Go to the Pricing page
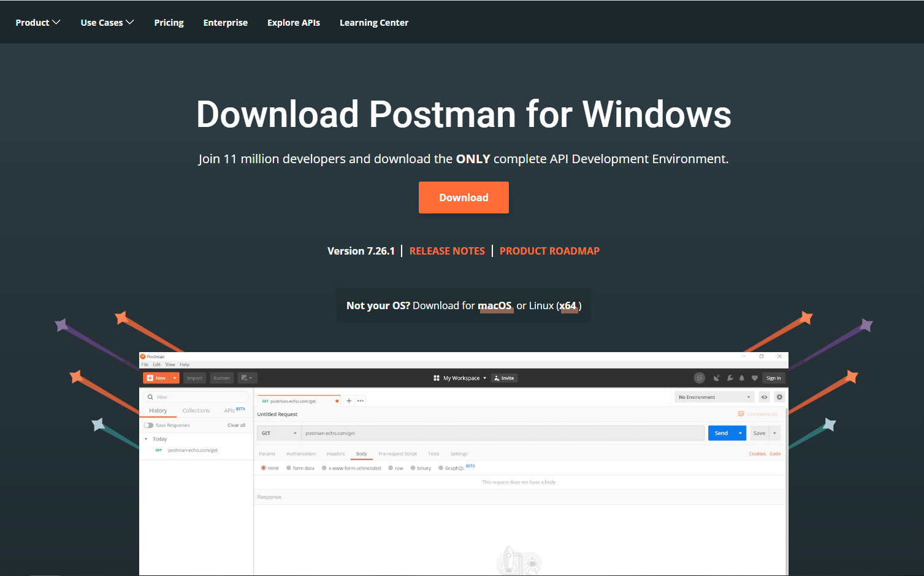924x576 pixels. (169, 23)
